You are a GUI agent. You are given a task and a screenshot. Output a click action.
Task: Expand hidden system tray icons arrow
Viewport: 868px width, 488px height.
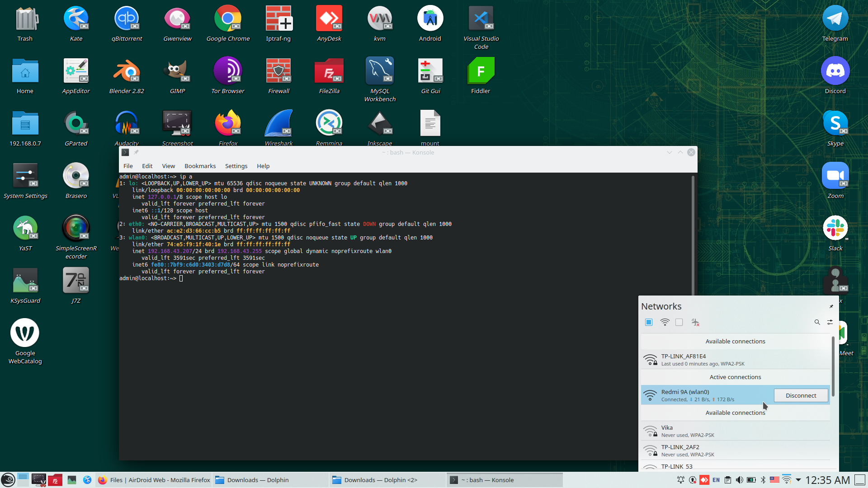pyautogui.click(x=798, y=480)
